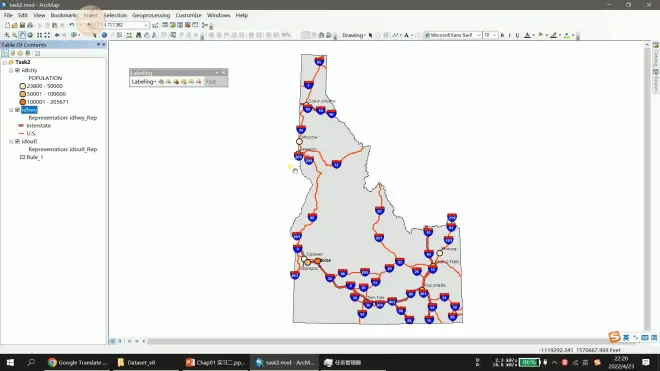The image size is (660, 371).
Task: Click the Drawing menu button
Action: click(354, 35)
